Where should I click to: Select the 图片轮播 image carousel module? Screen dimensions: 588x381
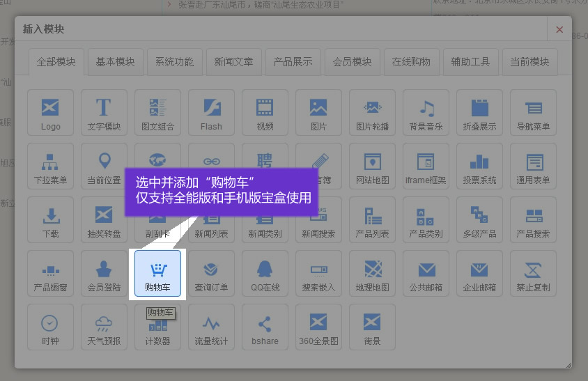[372, 112]
